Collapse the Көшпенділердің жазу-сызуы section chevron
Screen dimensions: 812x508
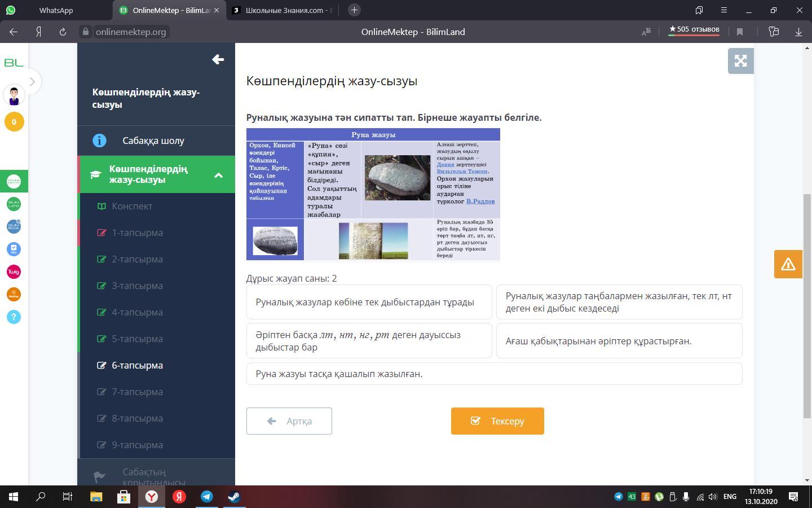click(x=218, y=175)
